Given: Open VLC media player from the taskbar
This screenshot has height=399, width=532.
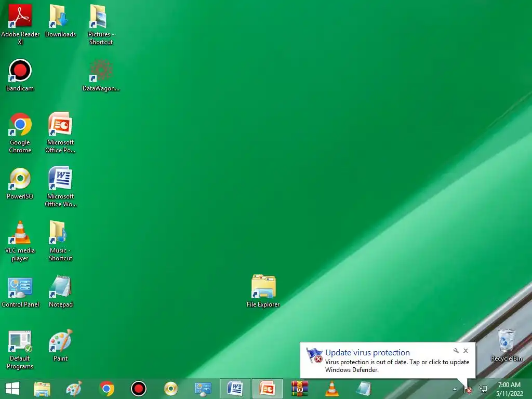Looking at the screenshot, I should (332, 389).
